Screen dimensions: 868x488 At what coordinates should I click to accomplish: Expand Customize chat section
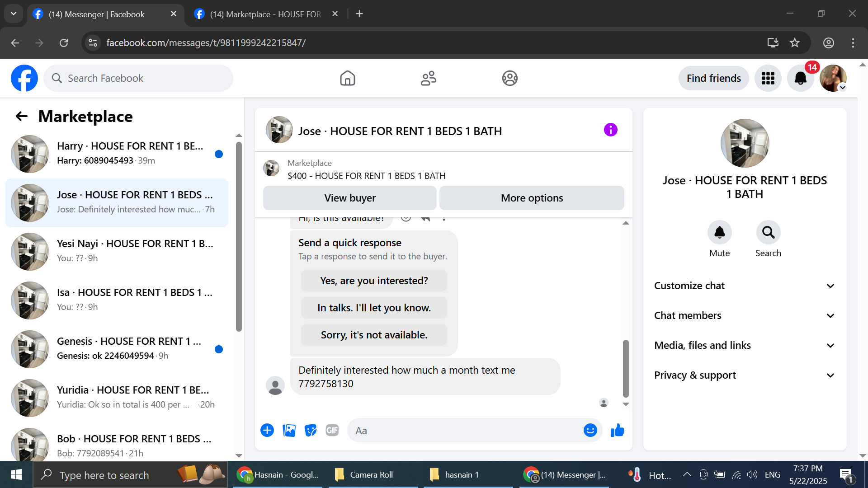click(745, 286)
